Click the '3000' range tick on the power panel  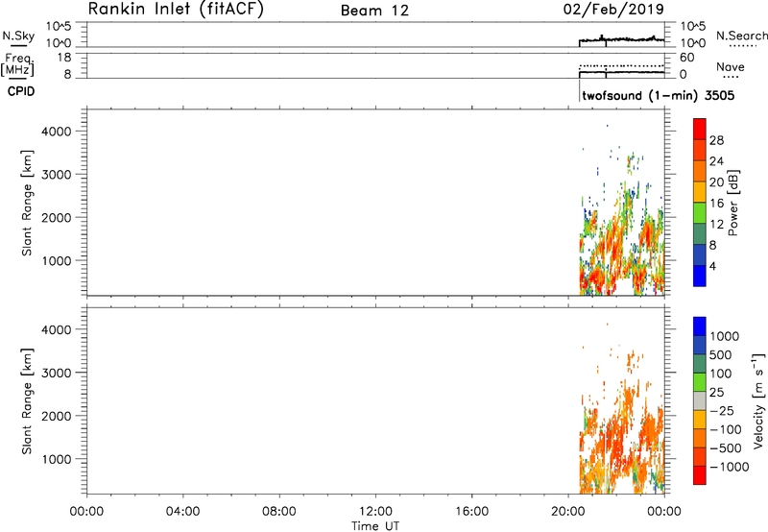57,175
